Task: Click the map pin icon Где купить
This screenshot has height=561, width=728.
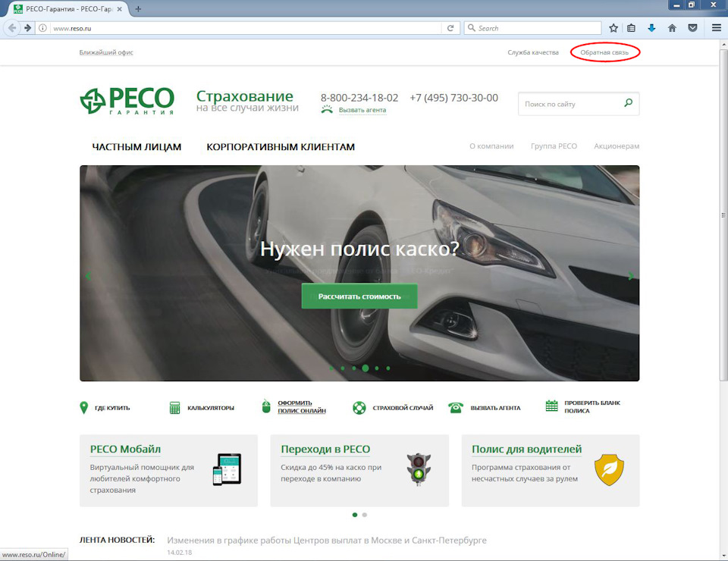Action: [83, 408]
